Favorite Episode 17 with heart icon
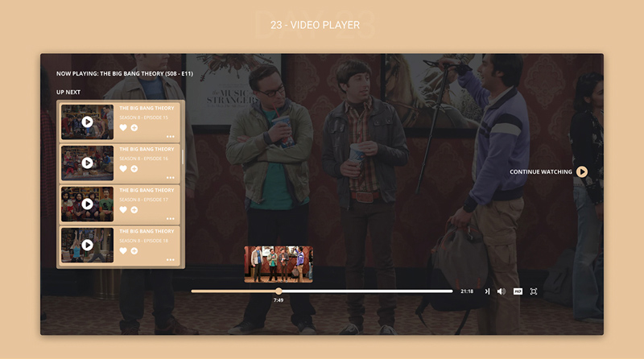 point(123,210)
